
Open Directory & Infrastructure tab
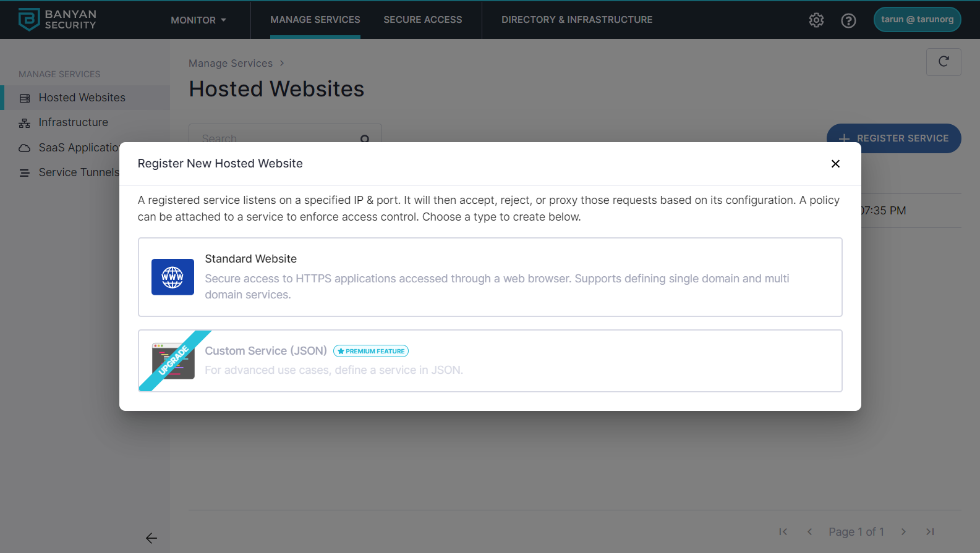[577, 20]
